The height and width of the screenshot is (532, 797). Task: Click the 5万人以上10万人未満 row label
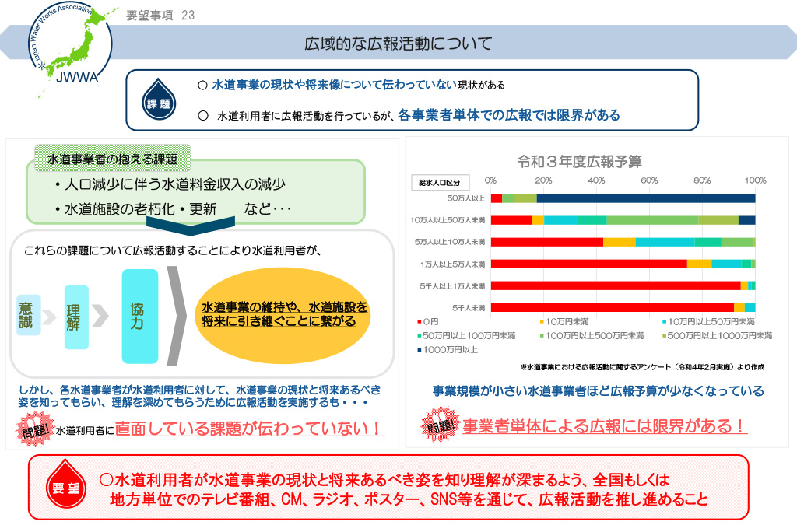[450, 242]
